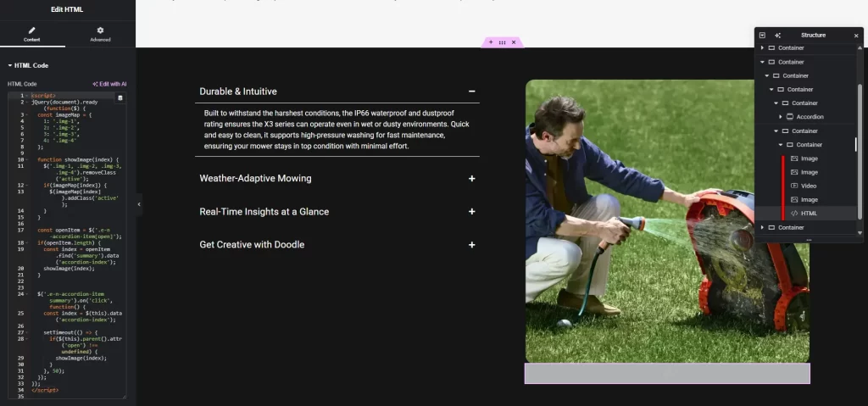Click the container drag-handle dots icon
Screen dimensions: 868x406
502,42
